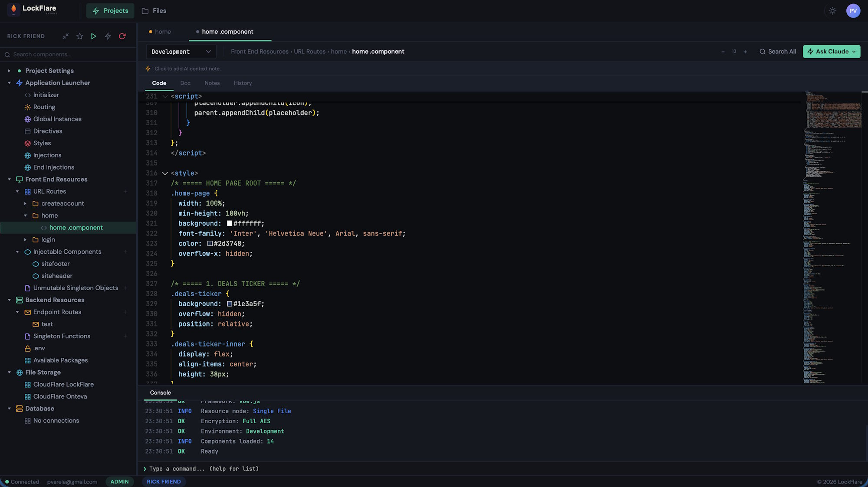This screenshot has height=487, width=868.
Task: Click the CloudFlare Onteva storage icon
Action: [x=27, y=396]
